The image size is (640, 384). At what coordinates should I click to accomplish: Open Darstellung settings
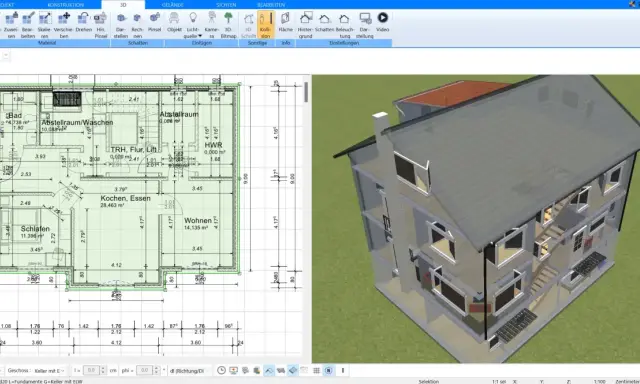[364, 24]
